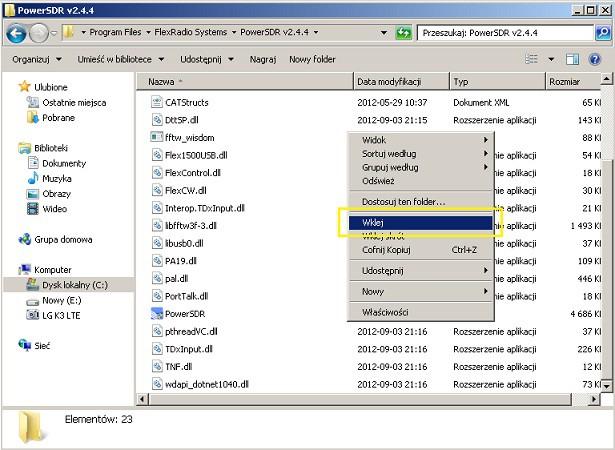The height and width of the screenshot is (450, 615).
Task: Open Ulubione star icon in sidebar
Action: pyautogui.click(x=24, y=86)
